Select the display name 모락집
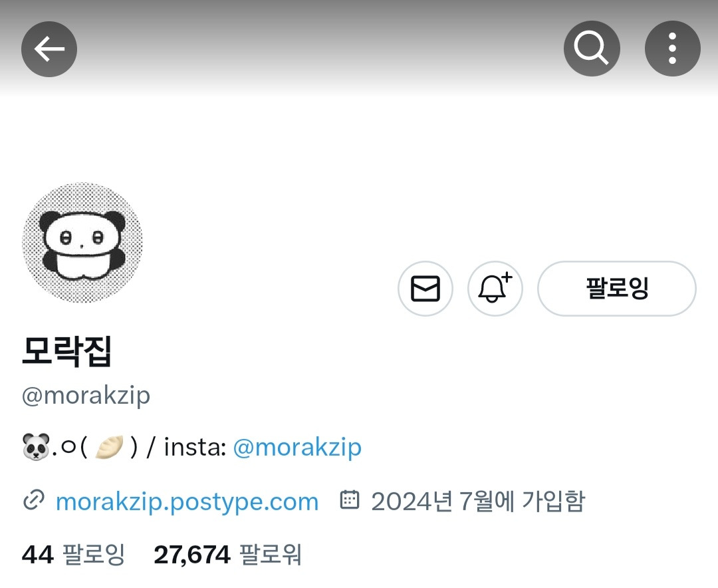This screenshot has width=718, height=588. pos(67,351)
